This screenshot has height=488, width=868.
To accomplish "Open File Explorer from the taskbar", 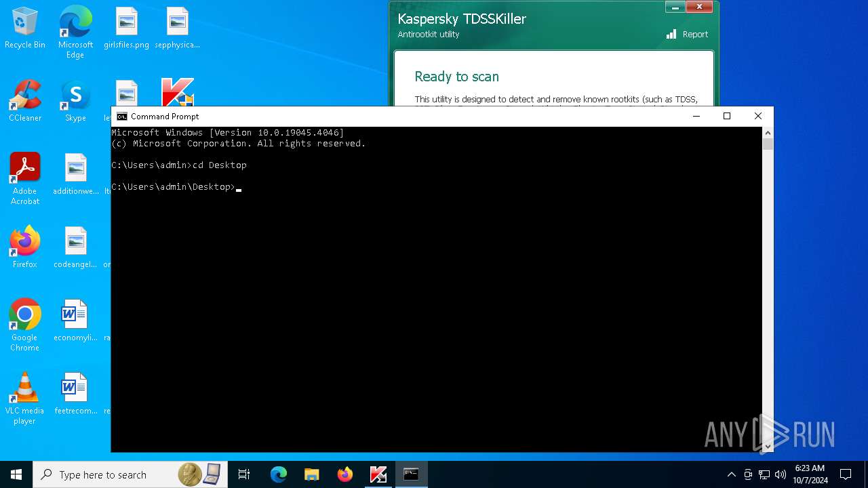I will coord(312,474).
